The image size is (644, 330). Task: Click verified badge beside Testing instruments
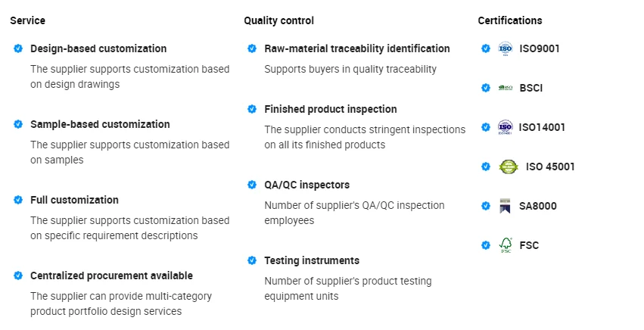coord(252,260)
